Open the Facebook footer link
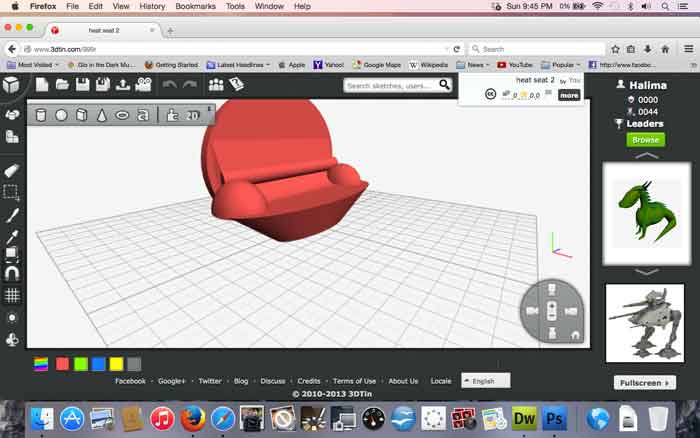Screen dimensions: 700x438 click(x=130, y=381)
